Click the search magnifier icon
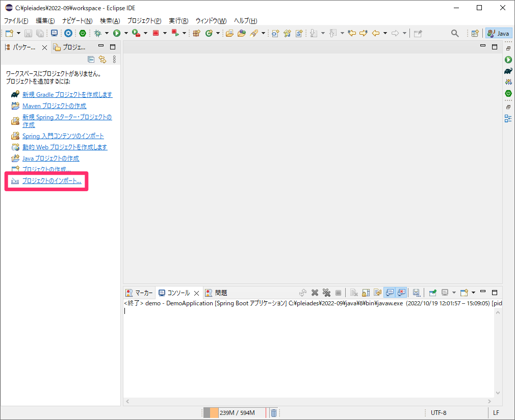This screenshot has height=420, width=515. tap(455, 33)
